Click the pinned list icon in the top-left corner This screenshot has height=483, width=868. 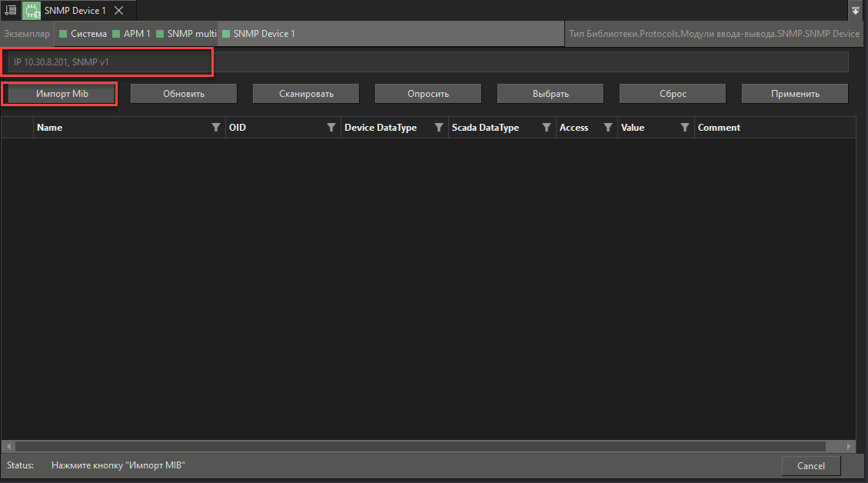[x=10, y=10]
